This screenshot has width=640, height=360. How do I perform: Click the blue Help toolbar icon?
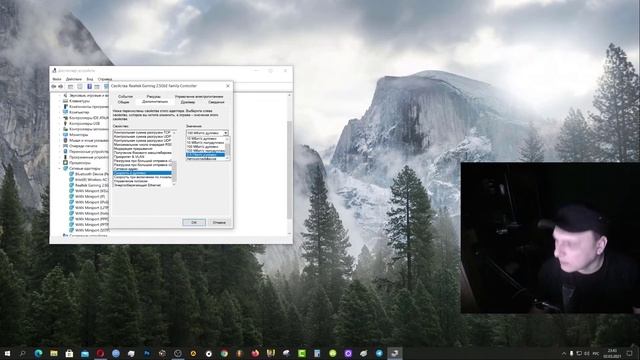89,87
